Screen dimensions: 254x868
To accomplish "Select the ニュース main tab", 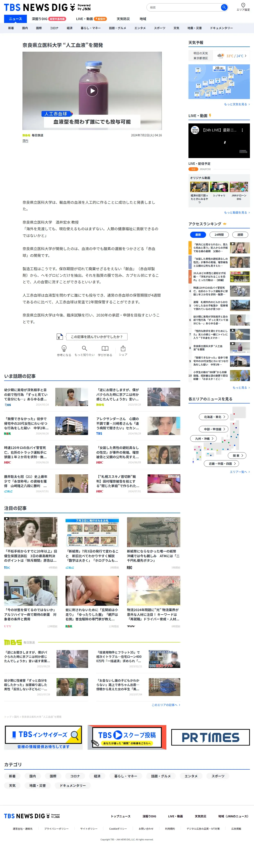I will click(15, 19).
